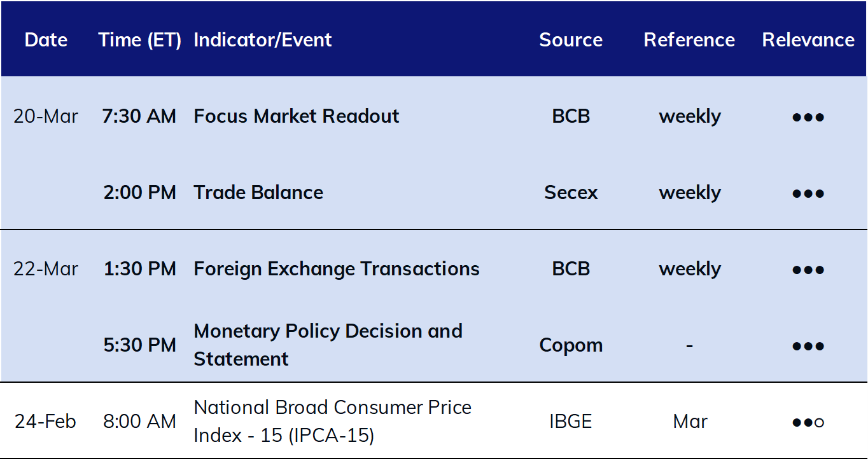Click the Trade Balance relevance dots
Viewport: 868px width, 461px height.
click(x=808, y=193)
